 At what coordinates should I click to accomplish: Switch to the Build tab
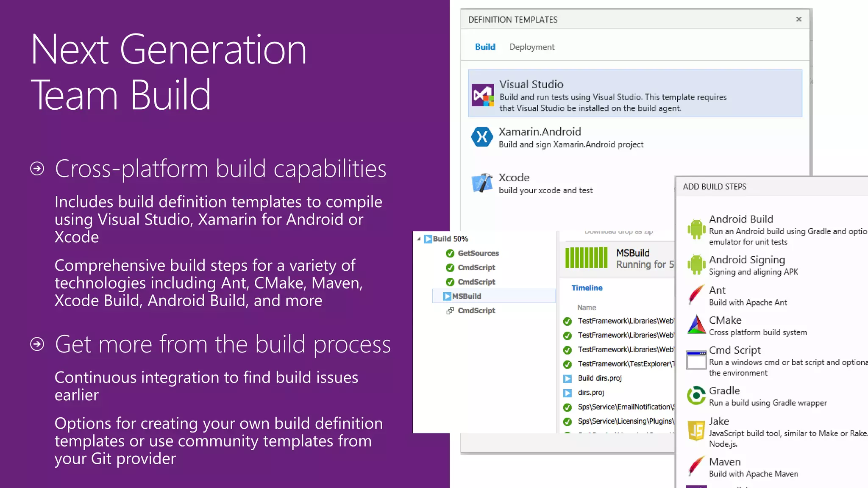485,47
